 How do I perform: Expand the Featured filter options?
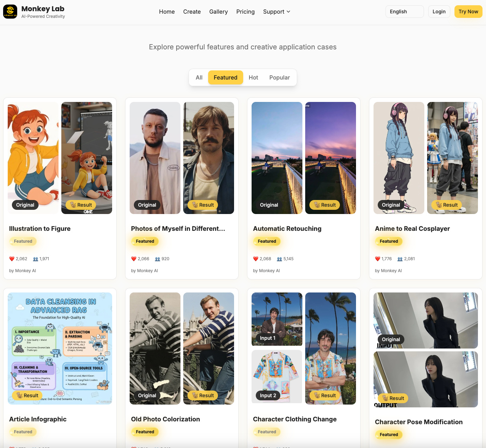[x=225, y=77]
